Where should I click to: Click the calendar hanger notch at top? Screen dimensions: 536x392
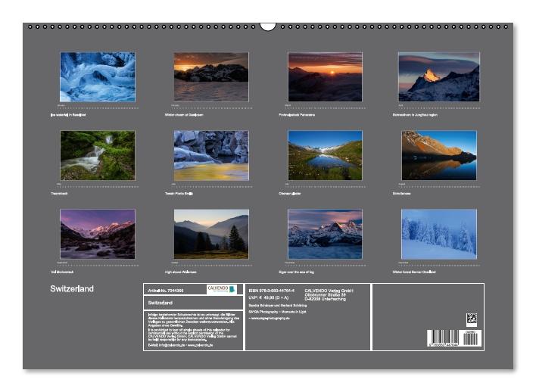[x=268, y=26]
